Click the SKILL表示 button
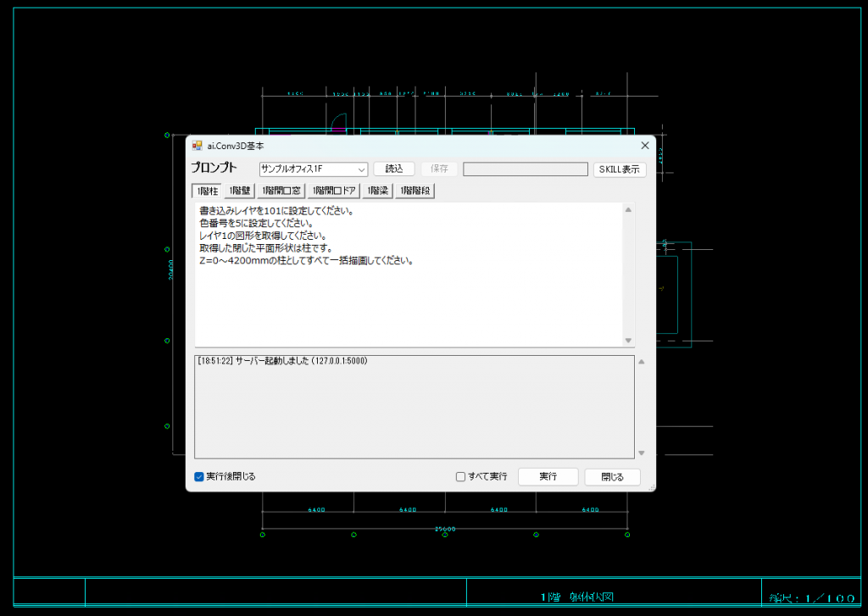This screenshot has width=868, height=616. tap(620, 169)
